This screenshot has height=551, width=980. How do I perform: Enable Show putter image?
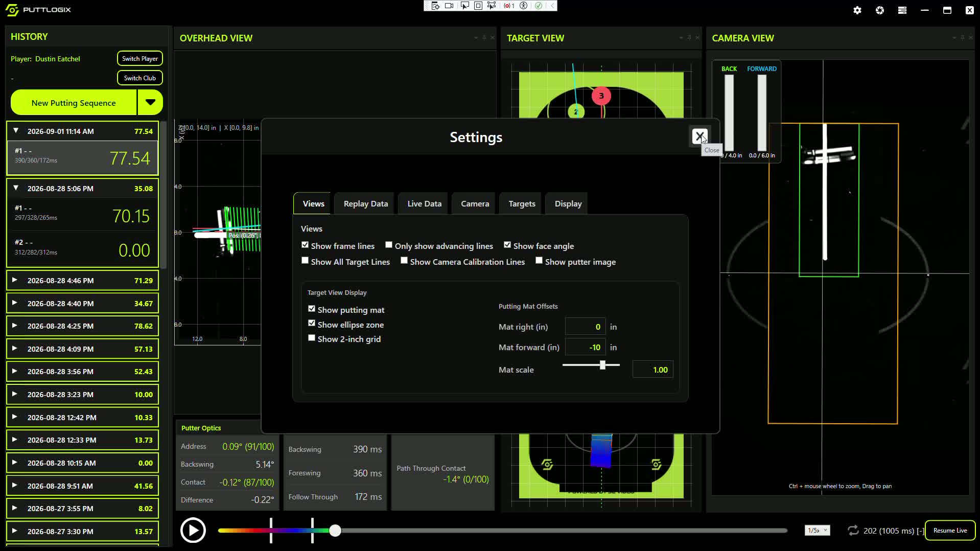click(x=539, y=261)
